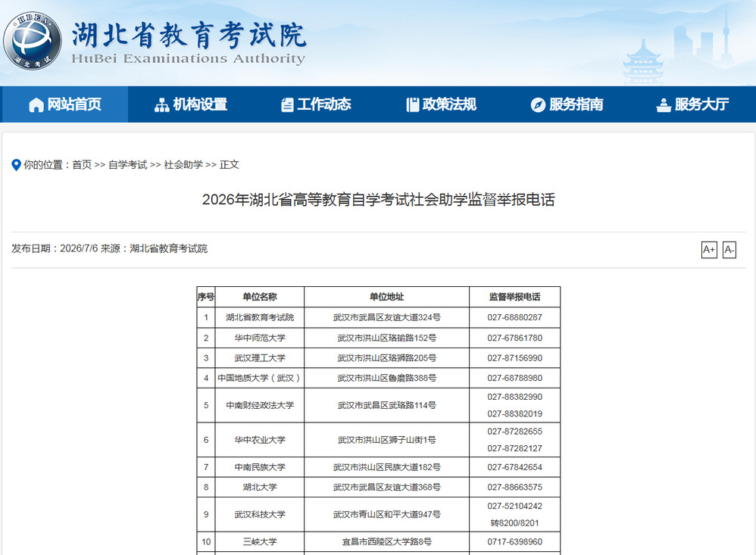
Task: Click phone number 027-68880287
Action: (x=514, y=317)
